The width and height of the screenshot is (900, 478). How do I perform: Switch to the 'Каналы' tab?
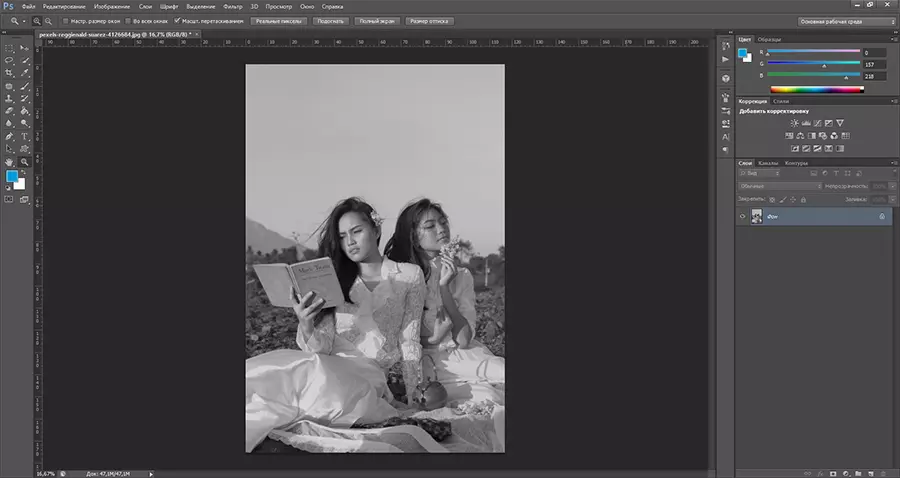tap(768, 162)
